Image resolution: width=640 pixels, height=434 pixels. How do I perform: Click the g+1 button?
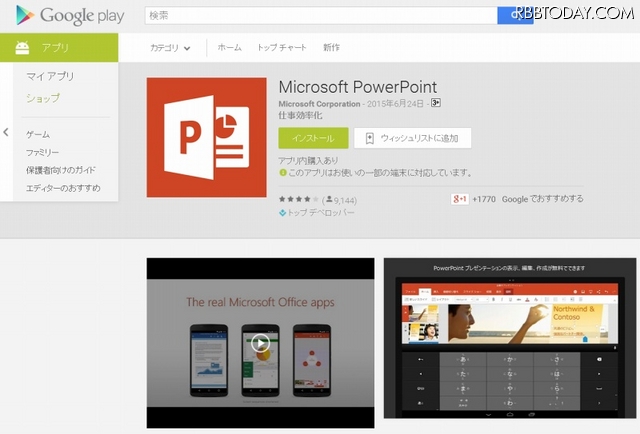(459, 199)
